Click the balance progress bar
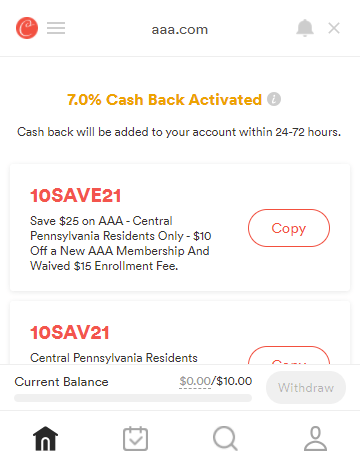360x466 pixels. tap(133, 398)
